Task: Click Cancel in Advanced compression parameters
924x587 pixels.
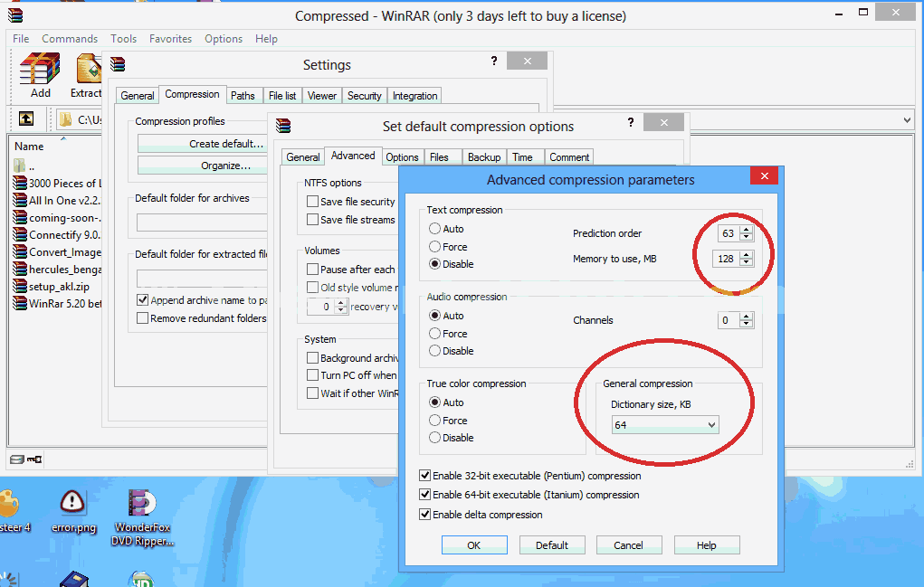Action: coord(629,545)
